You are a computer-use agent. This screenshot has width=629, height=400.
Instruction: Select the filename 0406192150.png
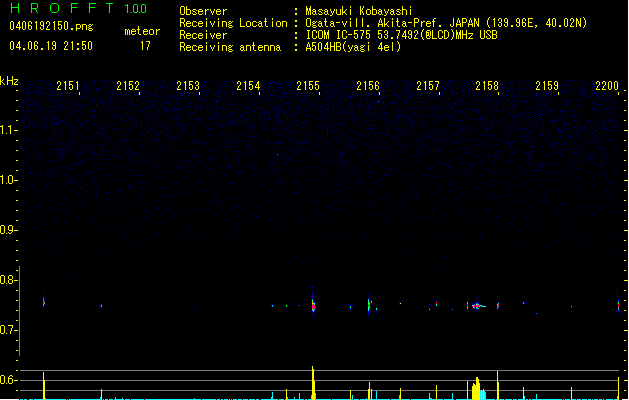click(x=51, y=26)
